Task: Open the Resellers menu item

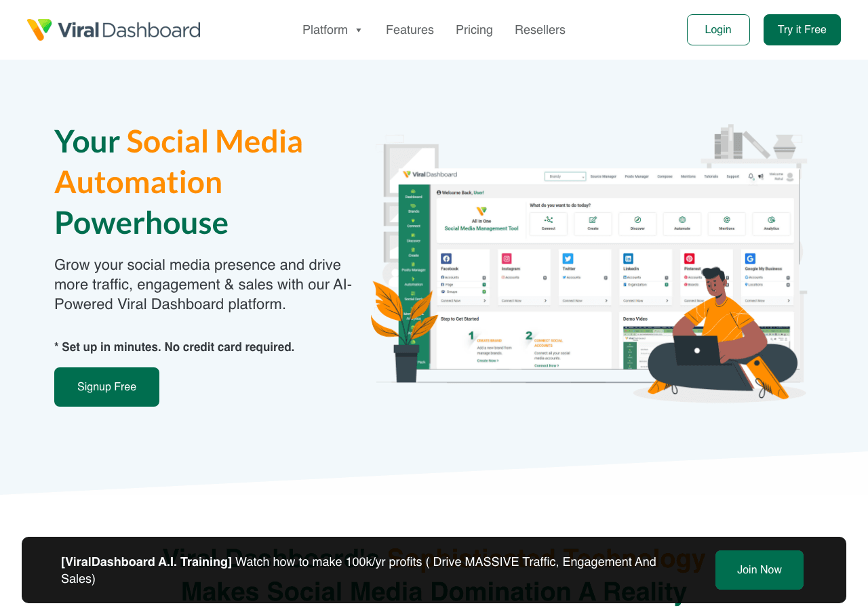Action: (x=540, y=30)
